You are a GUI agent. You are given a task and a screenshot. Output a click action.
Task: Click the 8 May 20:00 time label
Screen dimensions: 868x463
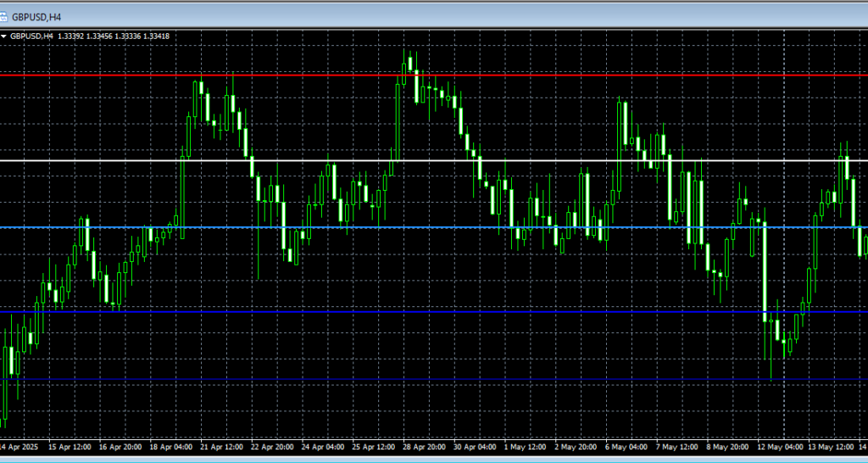tap(727, 447)
